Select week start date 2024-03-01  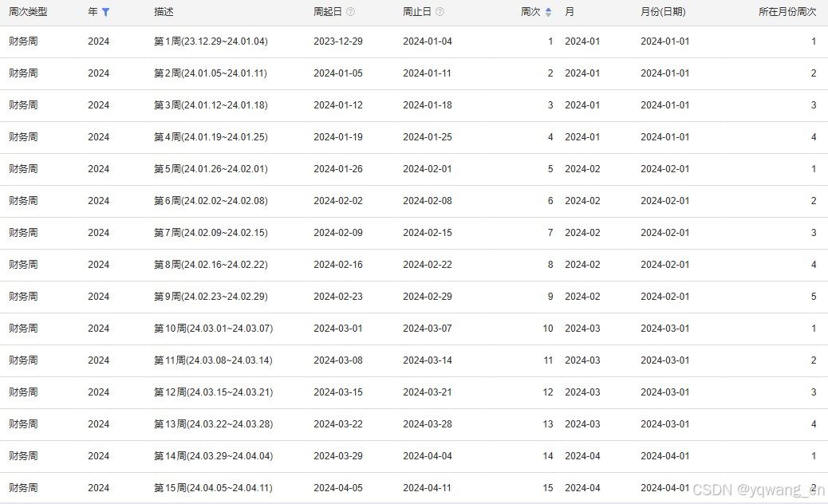click(x=338, y=329)
